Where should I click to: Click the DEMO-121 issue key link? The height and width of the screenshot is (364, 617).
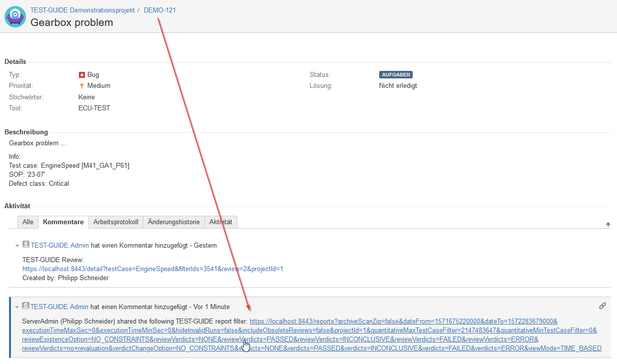pos(159,10)
